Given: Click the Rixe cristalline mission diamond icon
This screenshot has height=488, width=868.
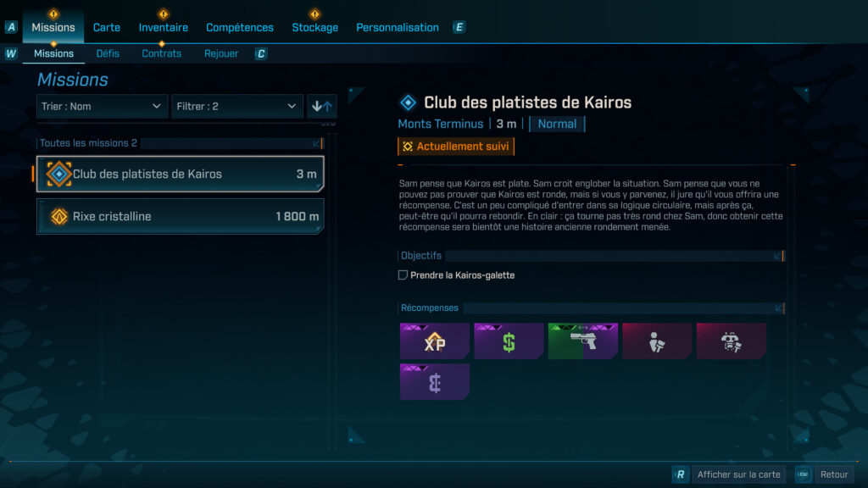Looking at the screenshot, I should [x=59, y=216].
